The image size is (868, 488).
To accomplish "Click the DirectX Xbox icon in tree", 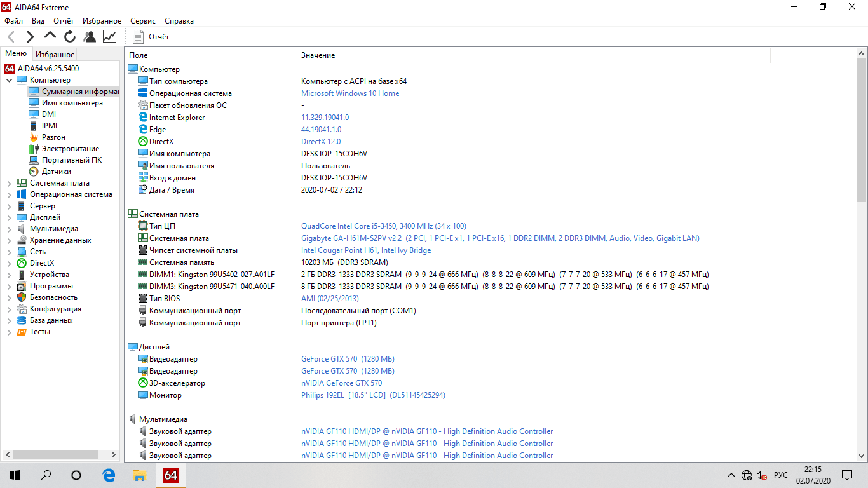I will click(22, 263).
